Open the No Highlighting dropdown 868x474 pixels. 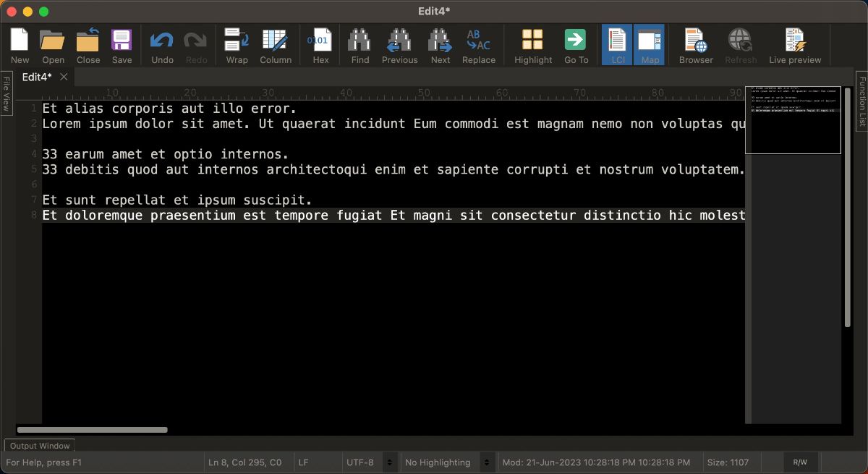(448, 462)
